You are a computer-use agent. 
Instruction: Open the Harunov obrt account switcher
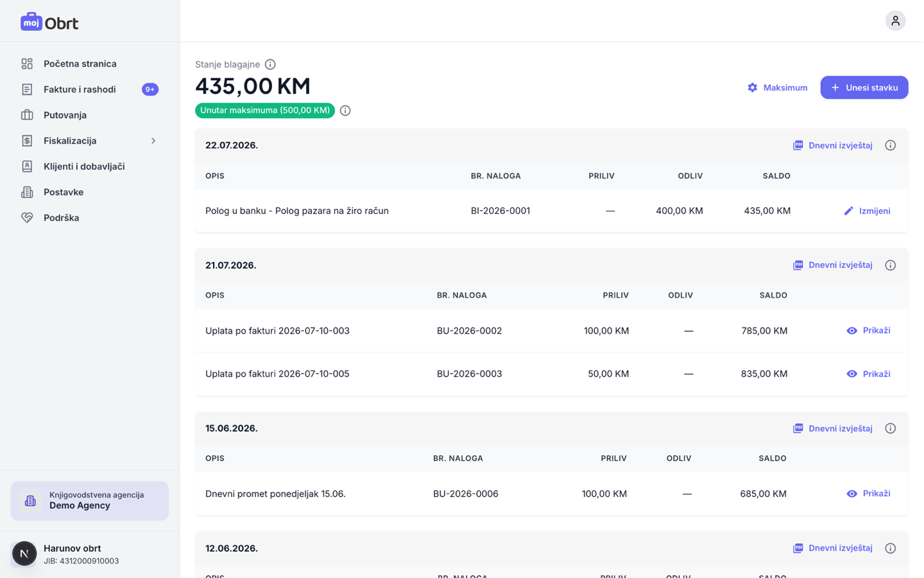(x=90, y=554)
